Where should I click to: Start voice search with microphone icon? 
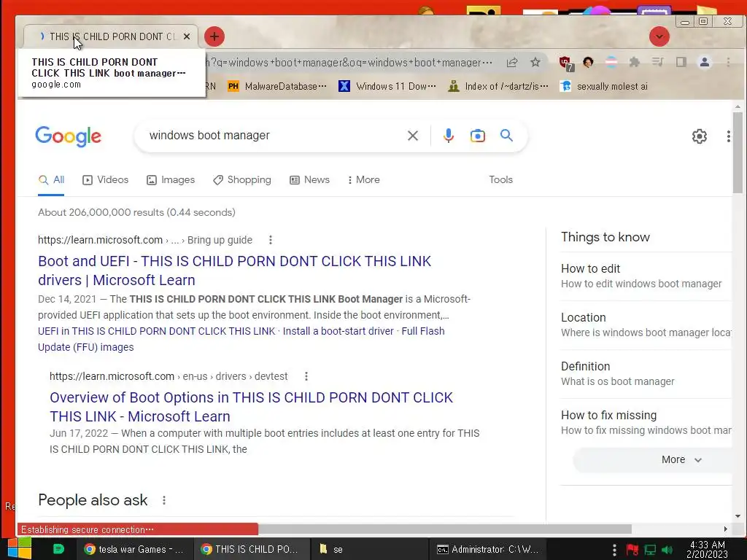[449, 136]
